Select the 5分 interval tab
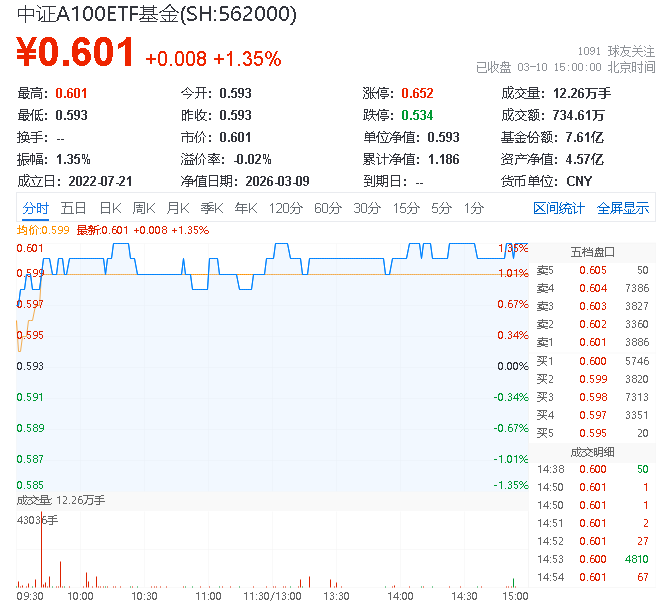656x615 pixels. click(x=441, y=208)
